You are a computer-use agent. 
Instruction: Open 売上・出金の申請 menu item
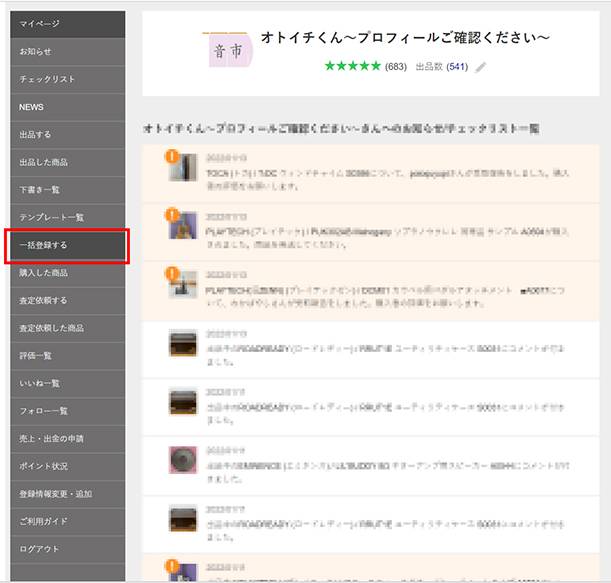[66, 438]
